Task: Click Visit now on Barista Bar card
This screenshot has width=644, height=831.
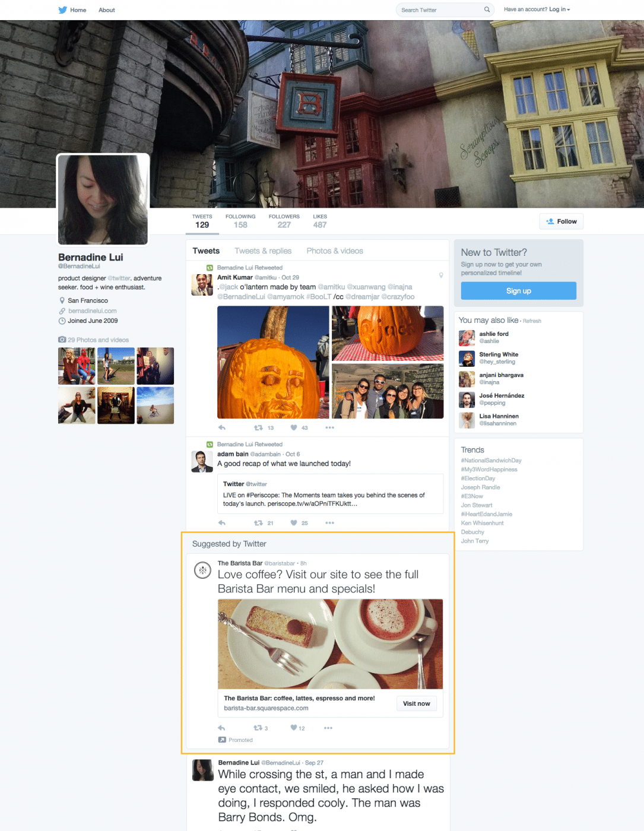Action: pyautogui.click(x=417, y=703)
